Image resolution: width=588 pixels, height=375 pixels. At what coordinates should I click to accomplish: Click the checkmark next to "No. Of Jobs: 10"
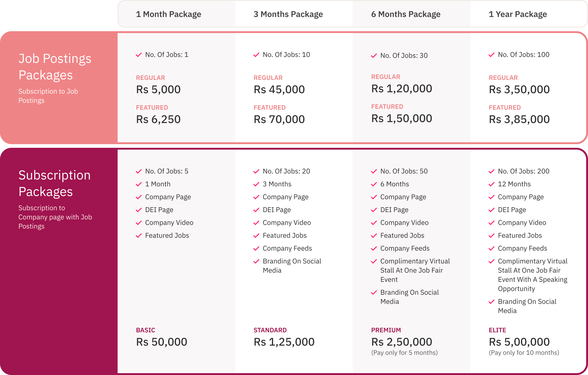point(256,55)
